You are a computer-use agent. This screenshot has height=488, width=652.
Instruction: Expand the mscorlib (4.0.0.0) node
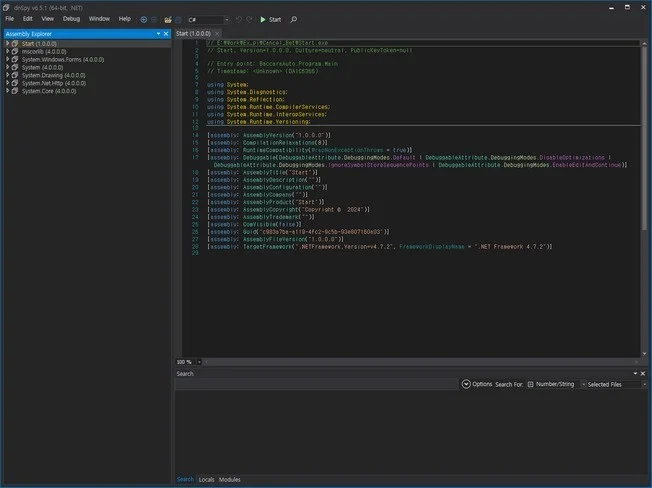(7, 51)
